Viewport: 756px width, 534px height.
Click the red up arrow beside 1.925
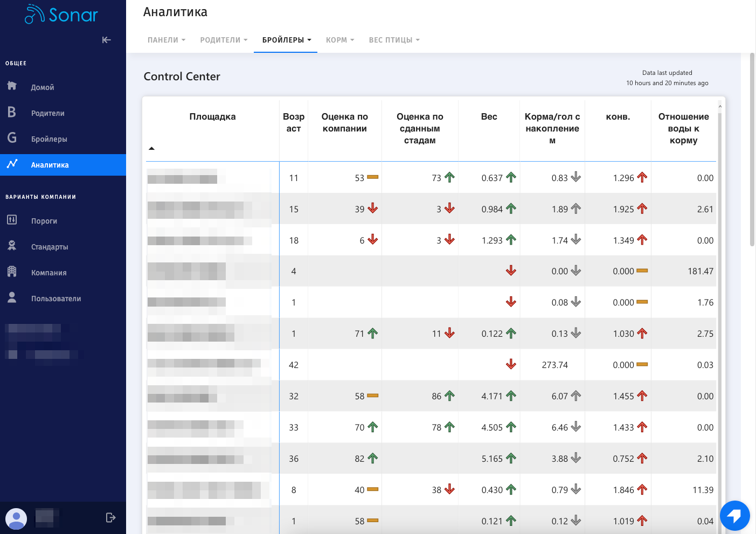(x=642, y=209)
